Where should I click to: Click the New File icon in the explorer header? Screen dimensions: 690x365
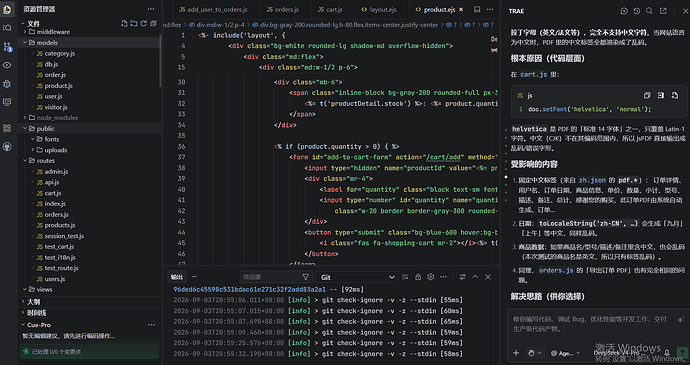[124, 23]
